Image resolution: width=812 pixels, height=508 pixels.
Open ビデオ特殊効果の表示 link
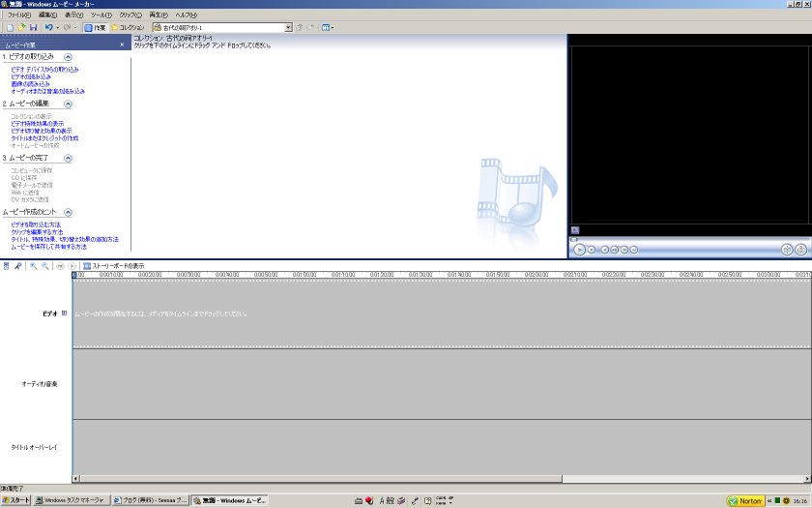pos(38,124)
